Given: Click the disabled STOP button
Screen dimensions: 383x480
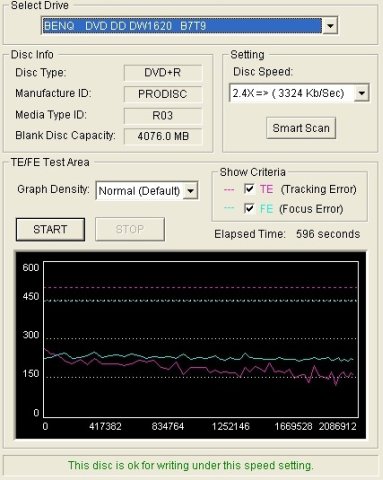Looking at the screenshot, I should pos(130,229).
